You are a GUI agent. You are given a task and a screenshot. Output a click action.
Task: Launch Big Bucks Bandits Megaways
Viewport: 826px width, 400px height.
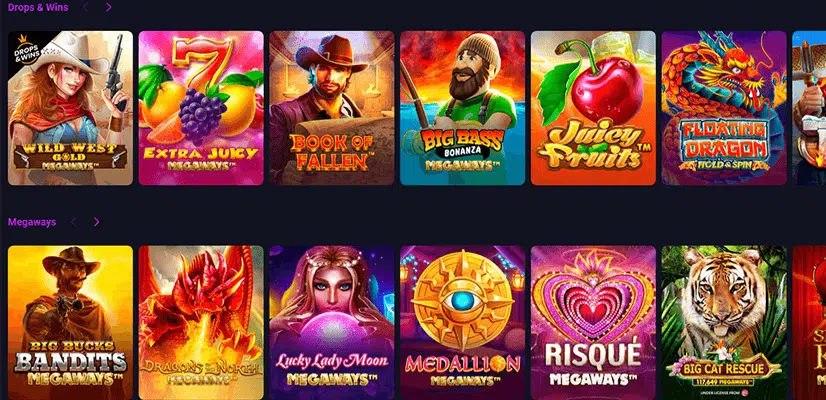click(x=71, y=323)
